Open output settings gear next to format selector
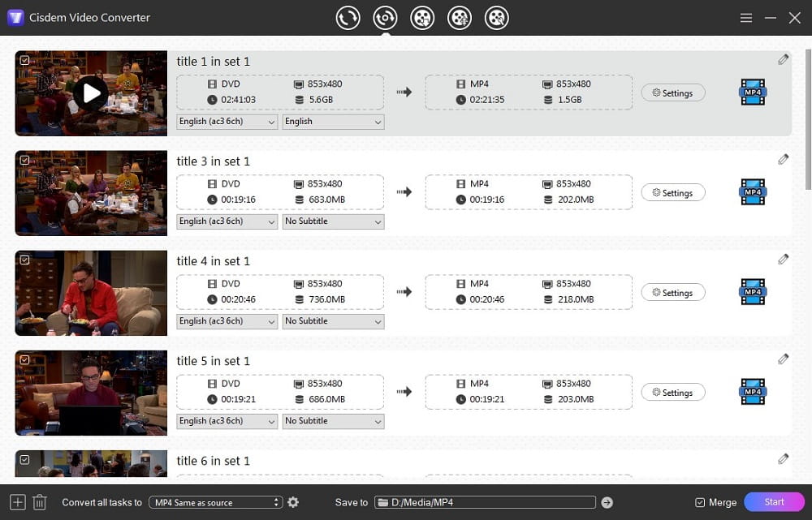 pyautogui.click(x=293, y=502)
